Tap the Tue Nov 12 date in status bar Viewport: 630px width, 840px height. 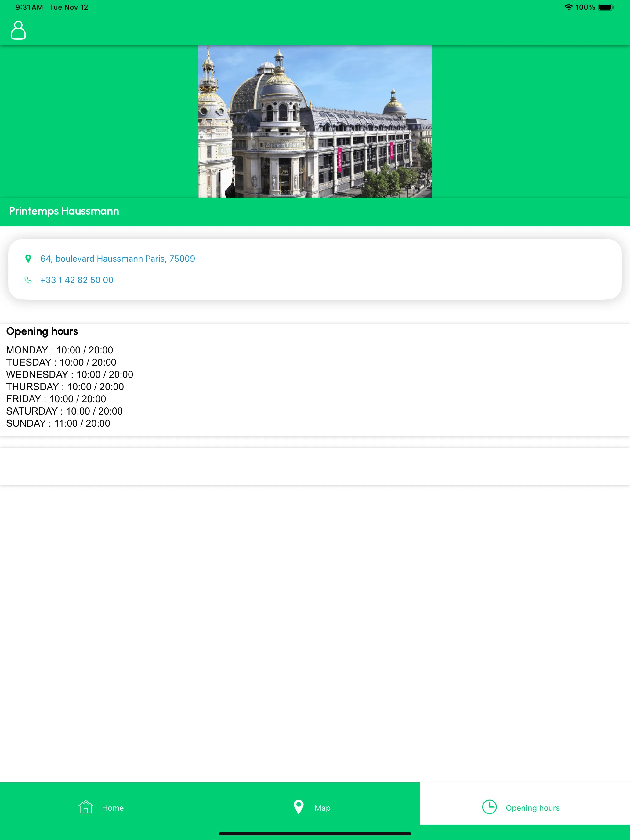coord(69,7)
